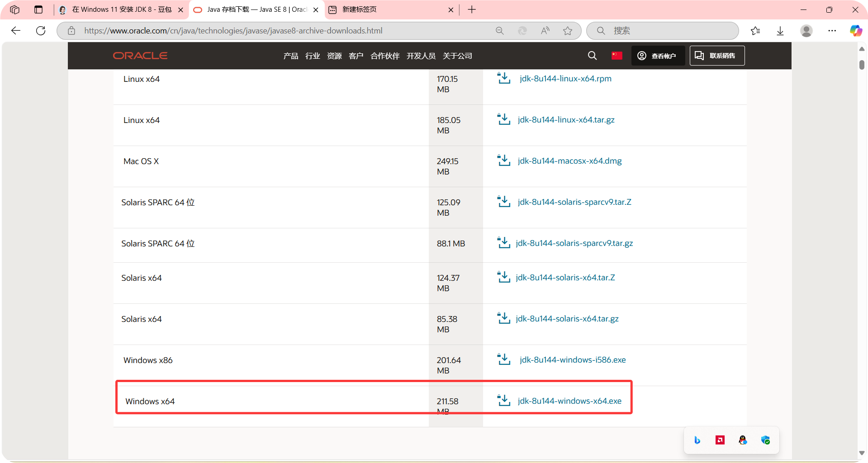Click download icon beside jdk-8u144-windows-x64.exe
Viewport: 868px width, 463px height.
click(x=503, y=401)
